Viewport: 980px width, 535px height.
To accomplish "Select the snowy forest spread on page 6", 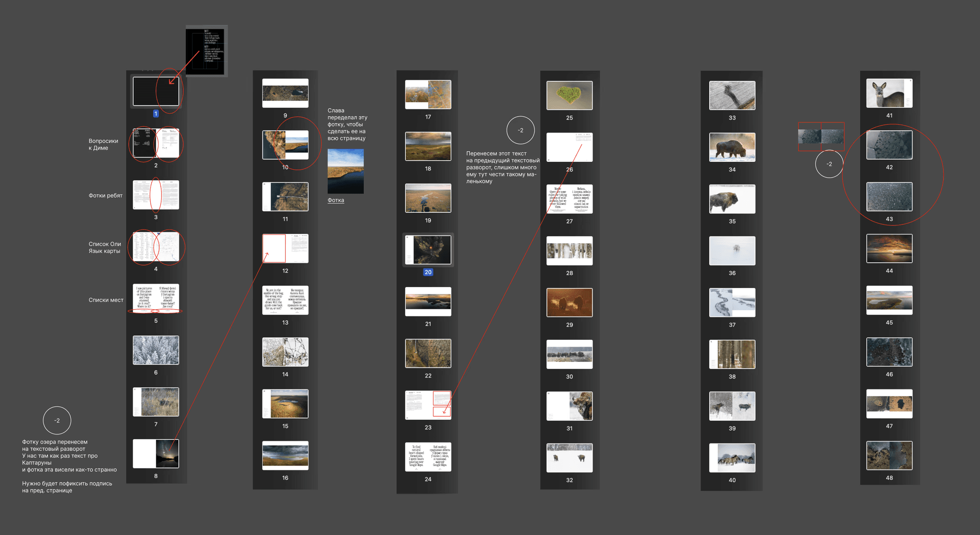I will click(x=156, y=350).
